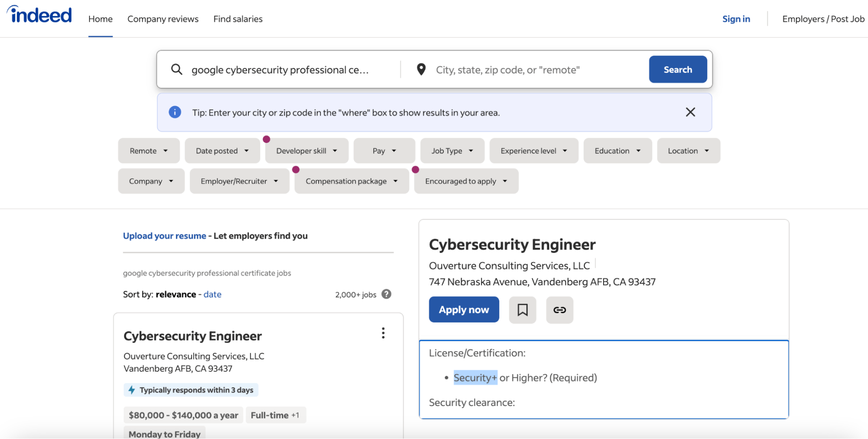Click the blue Search button

click(678, 69)
